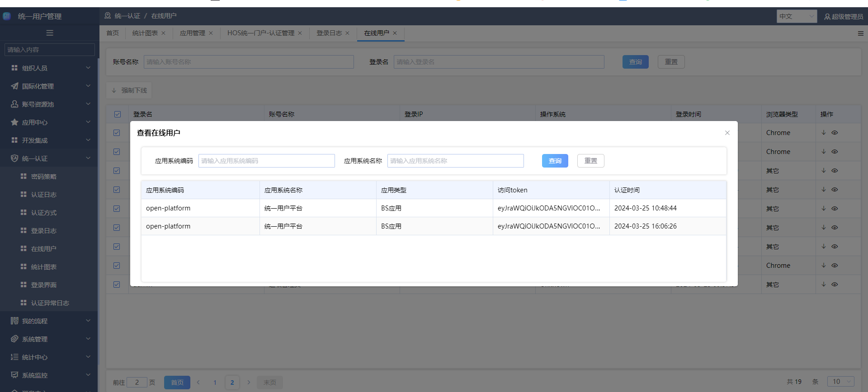Force offline icon in last 其它 row

[824, 285]
